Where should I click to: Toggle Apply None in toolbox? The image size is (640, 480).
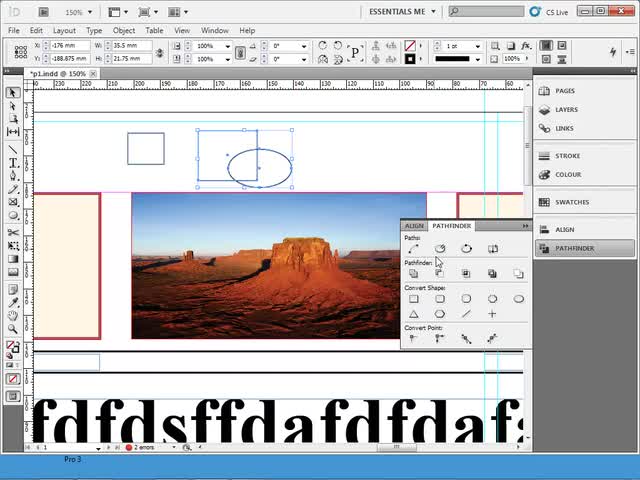point(13,379)
